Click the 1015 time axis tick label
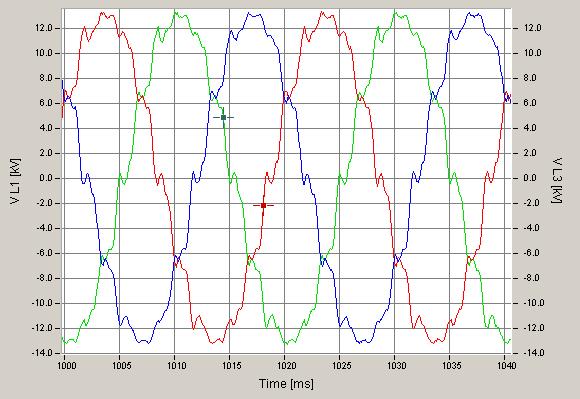The width and height of the screenshot is (580, 399). click(232, 366)
